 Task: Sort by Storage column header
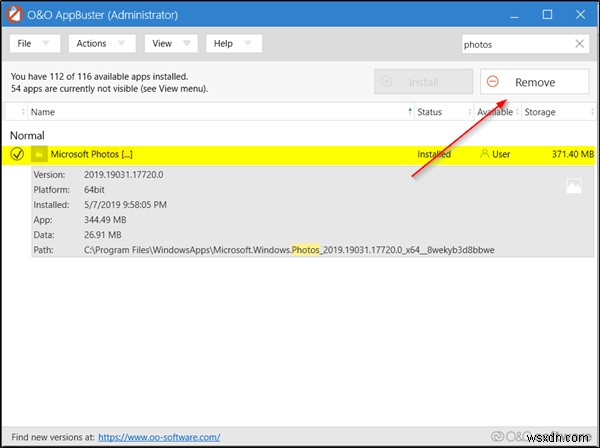(559, 112)
